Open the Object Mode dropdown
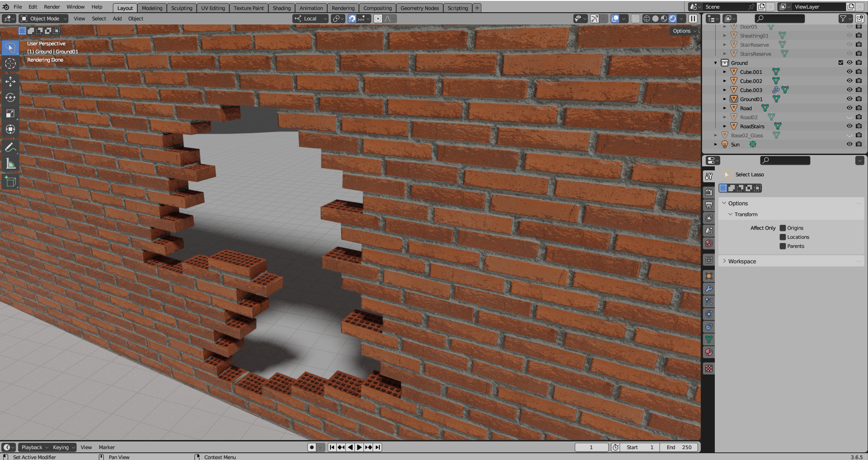Screen dimensions: 868x460 (44, 19)
